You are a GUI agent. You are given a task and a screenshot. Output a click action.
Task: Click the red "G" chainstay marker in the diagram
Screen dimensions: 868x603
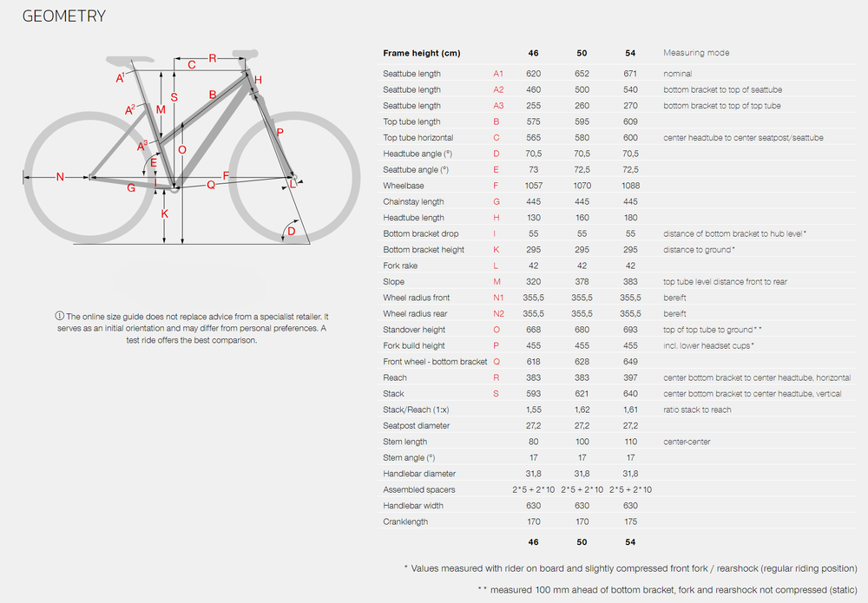tap(131, 187)
